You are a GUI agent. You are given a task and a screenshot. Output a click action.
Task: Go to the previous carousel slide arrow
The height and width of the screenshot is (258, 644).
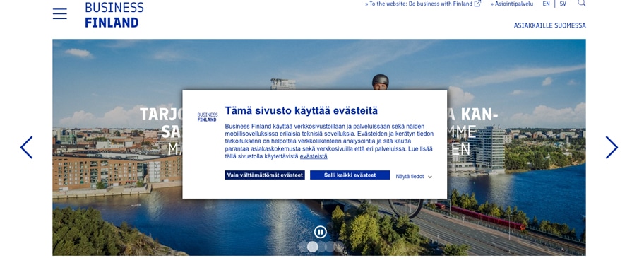tap(27, 148)
